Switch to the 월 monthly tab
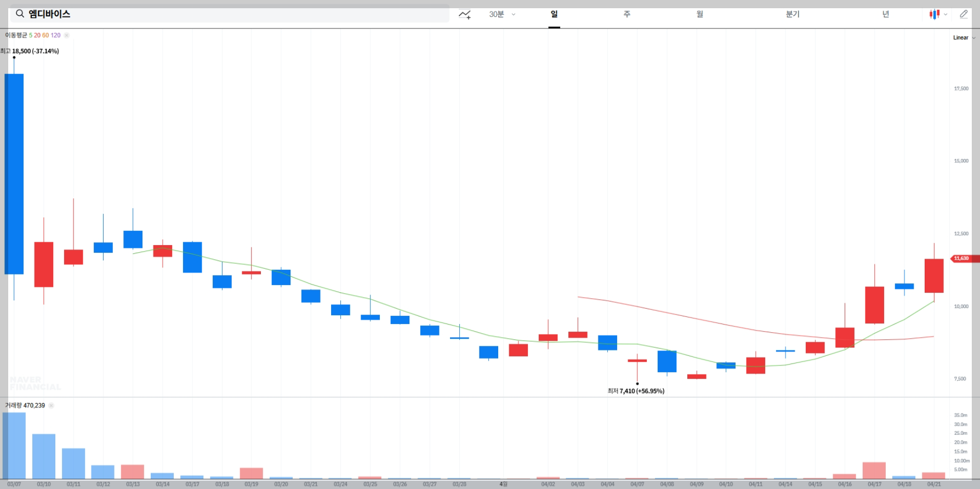The width and height of the screenshot is (980, 489). 700,14
